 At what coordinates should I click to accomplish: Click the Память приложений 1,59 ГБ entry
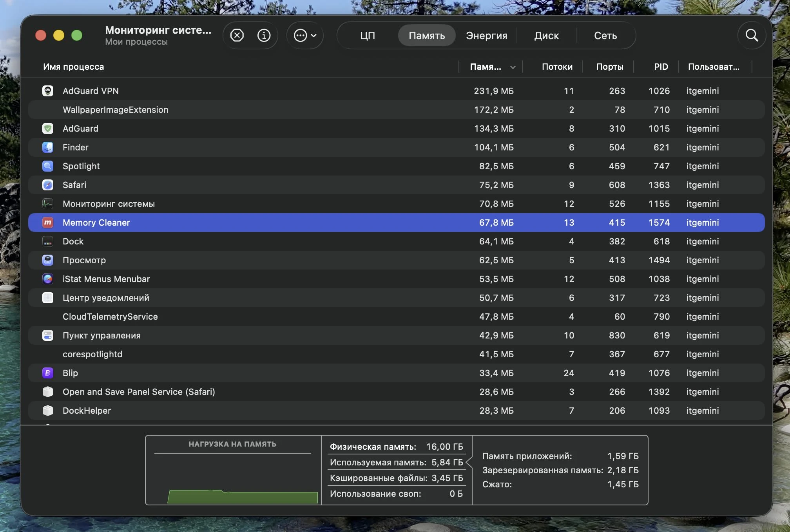pyautogui.click(x=560, y=456)
